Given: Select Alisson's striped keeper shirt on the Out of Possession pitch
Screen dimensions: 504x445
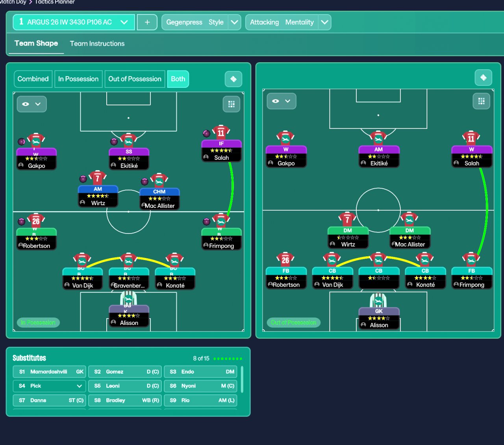Looking at the screenshot, I should [x=378, y=300].
